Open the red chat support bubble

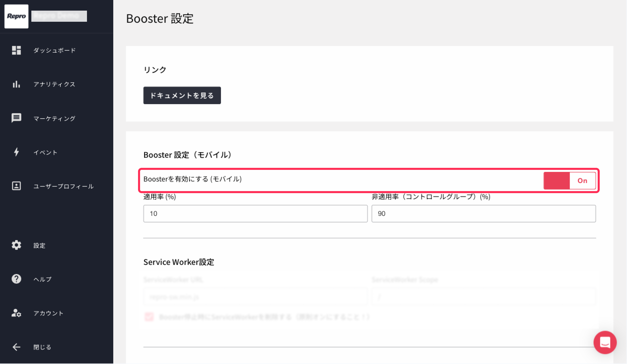pyautogui.click(x=605, y=342)
